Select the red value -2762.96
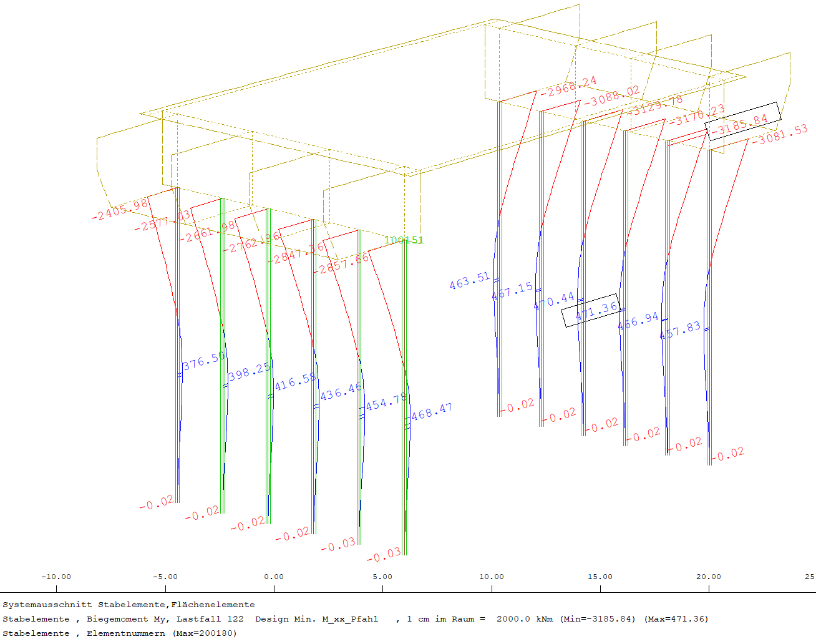This screenshot has height=644, width=816. point(252,242)
